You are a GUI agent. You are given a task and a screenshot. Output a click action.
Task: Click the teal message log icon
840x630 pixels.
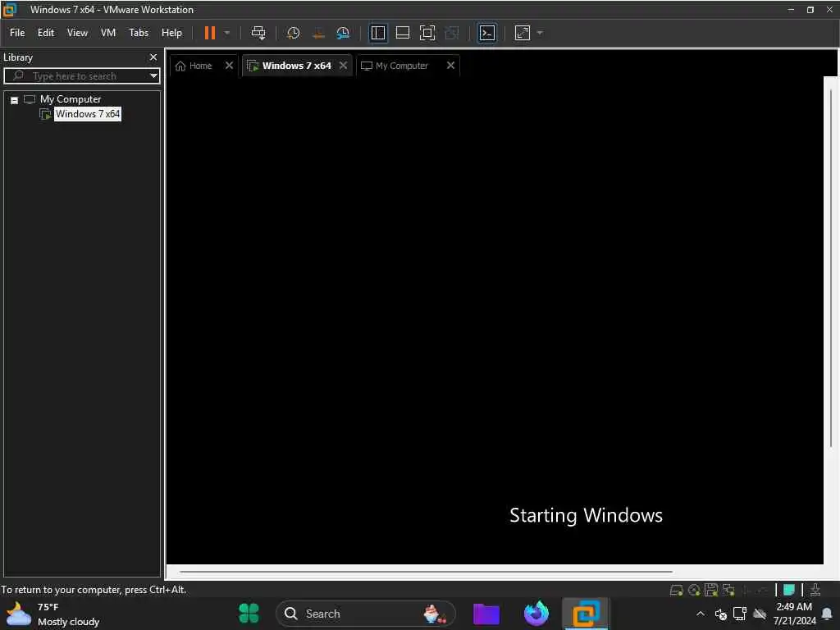click(788, 590)
